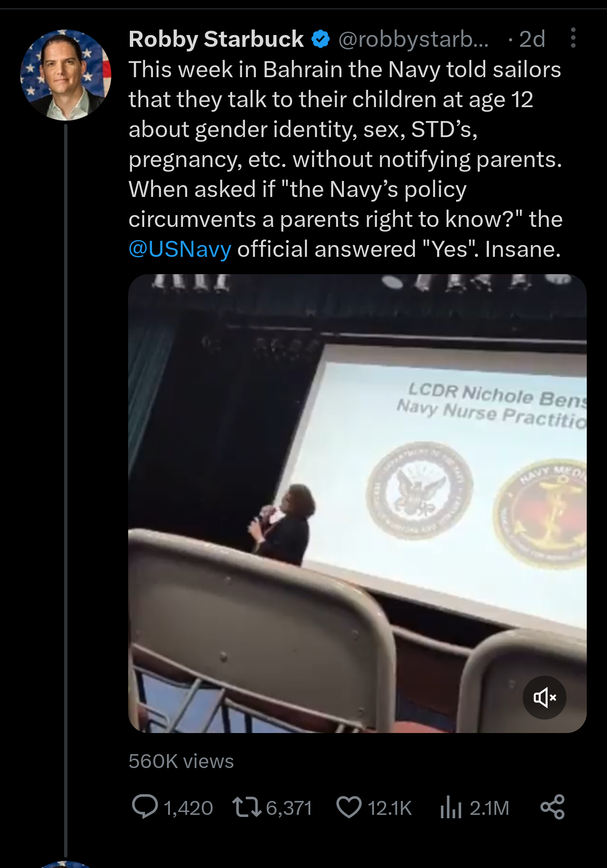Click the 2d timestamp

tap(532, 39)
